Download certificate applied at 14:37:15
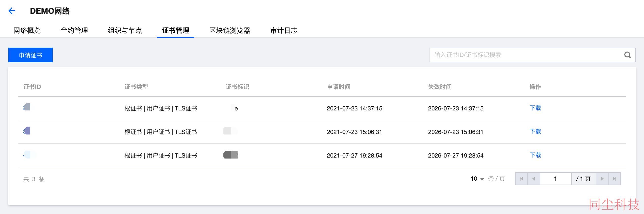This screenshot has width=644, height=214. (535, 108)
